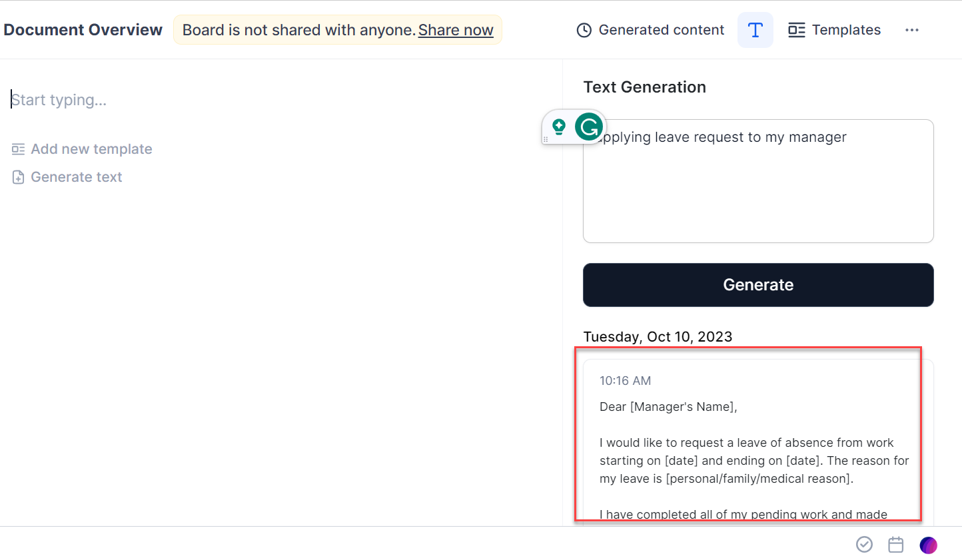The height and width of the screenshot is (560, 962).
Task: Open the calendar icon in bottom bar
Action: [896, 545]
